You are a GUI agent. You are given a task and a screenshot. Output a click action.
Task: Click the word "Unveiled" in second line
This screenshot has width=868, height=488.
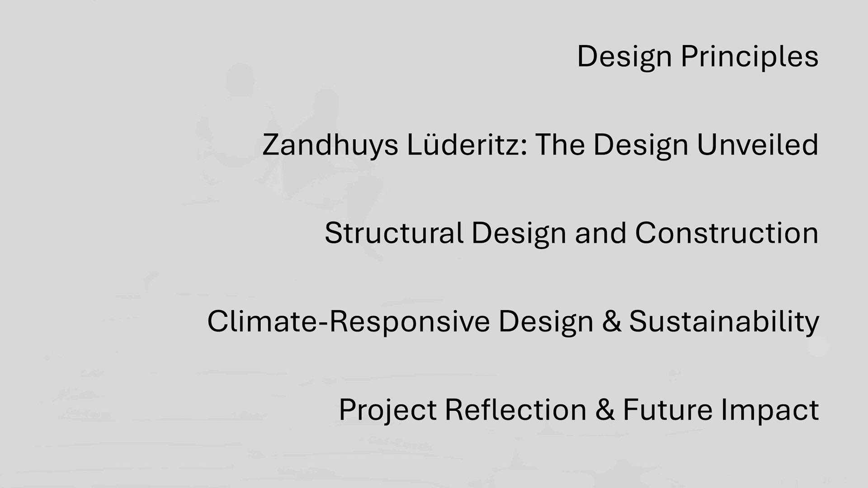coord(758,145)
